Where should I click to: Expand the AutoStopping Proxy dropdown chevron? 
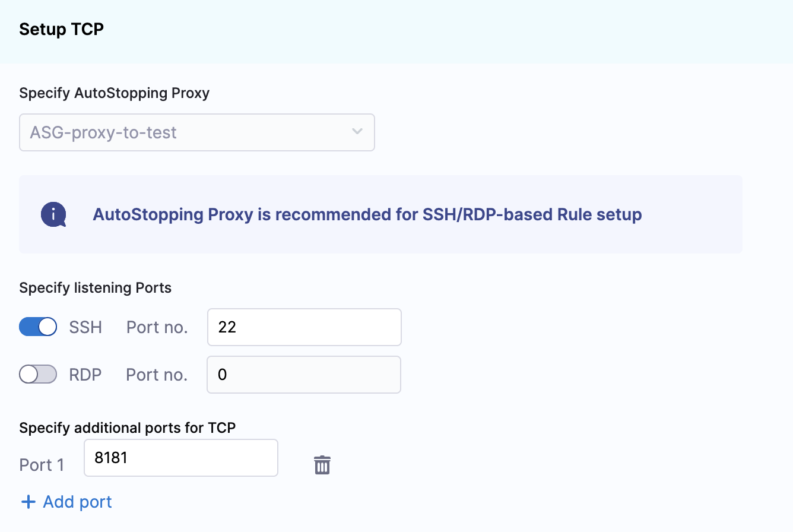click(357, 132)
